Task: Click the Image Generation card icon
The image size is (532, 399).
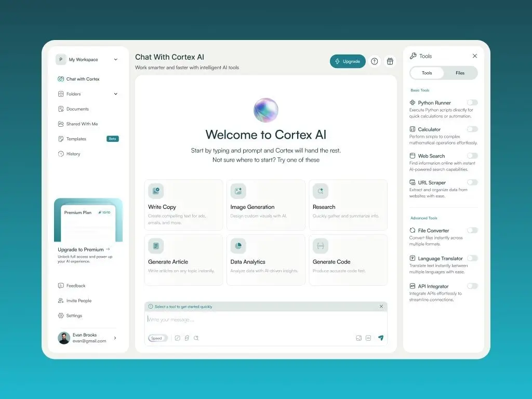Action: (238, 191)
